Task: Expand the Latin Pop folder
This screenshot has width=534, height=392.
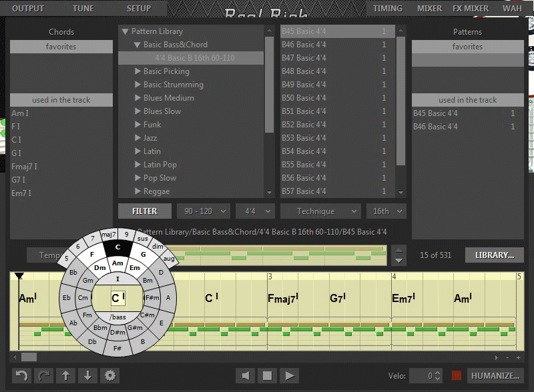Action: 138,165
